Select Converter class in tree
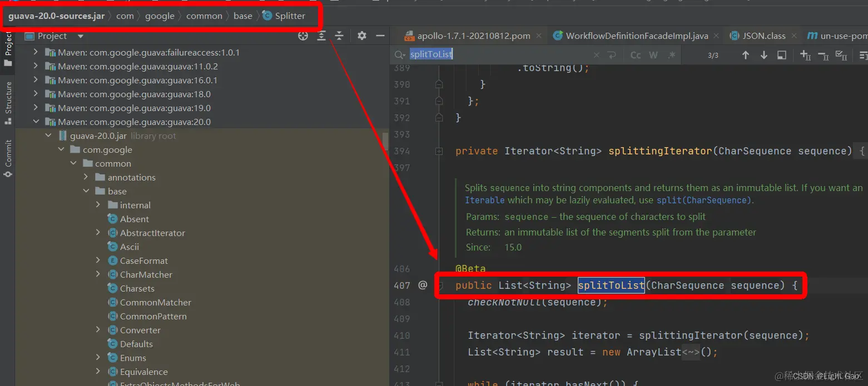 coord(140,330)
